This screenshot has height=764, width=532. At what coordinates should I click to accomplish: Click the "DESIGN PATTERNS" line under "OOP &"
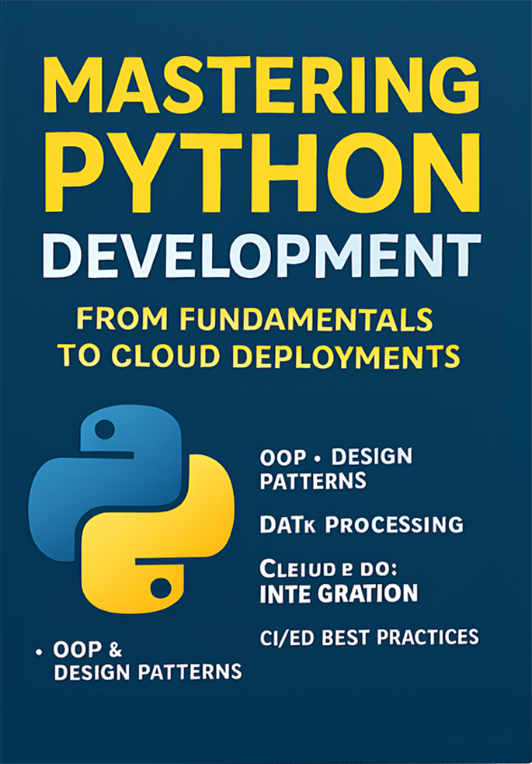[x=148, y=672]
